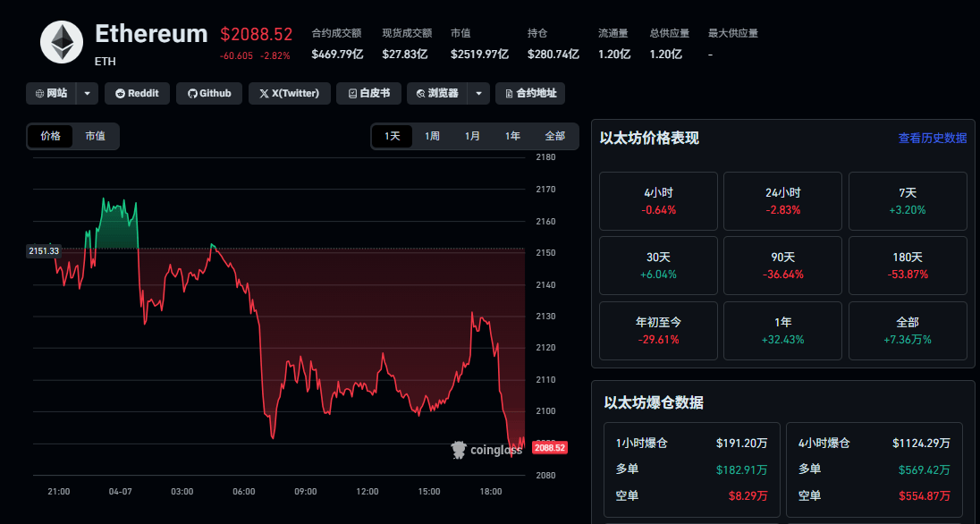The image size is (980, 524).
Task: Switch chart to 价格 price view
Action: pyautogui.click(x=51, y=136)
